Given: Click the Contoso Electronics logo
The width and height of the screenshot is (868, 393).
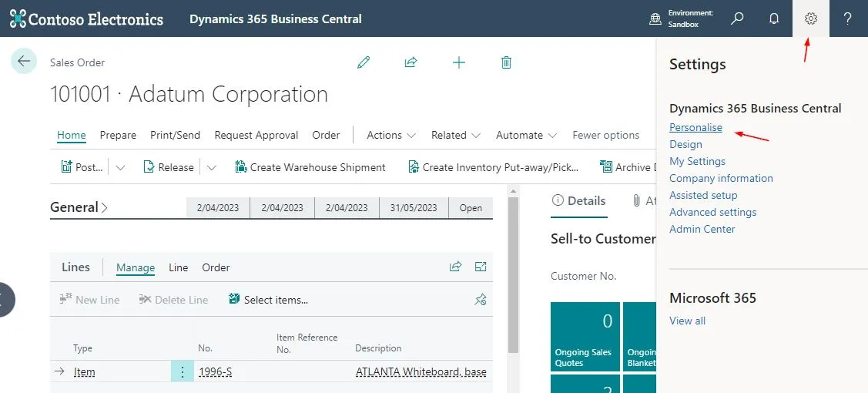Looking at the screenshot, I should click(x=86, y=18).
